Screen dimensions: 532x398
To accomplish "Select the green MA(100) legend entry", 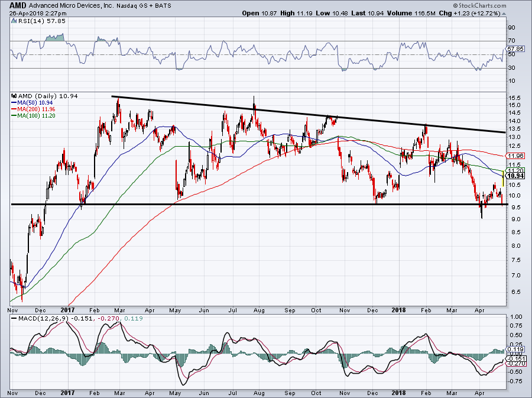I will pos(33,116).
